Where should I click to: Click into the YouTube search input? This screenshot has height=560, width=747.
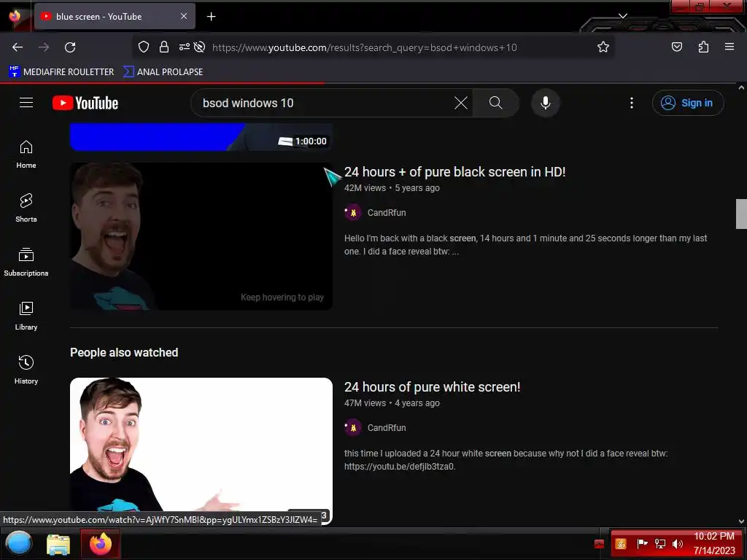(324, 103)
